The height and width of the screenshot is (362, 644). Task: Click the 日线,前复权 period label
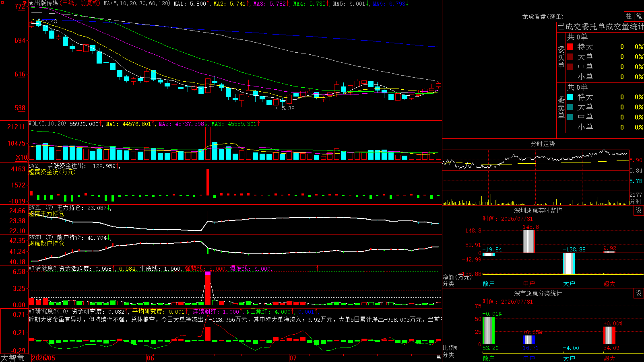tap(80, 3)
